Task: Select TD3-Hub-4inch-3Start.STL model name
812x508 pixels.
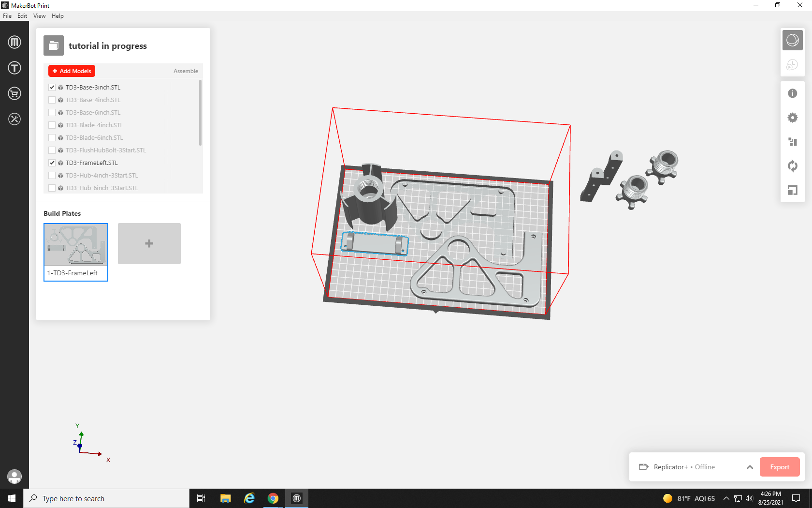Action: pyautogui.click(x=101, y=176)
